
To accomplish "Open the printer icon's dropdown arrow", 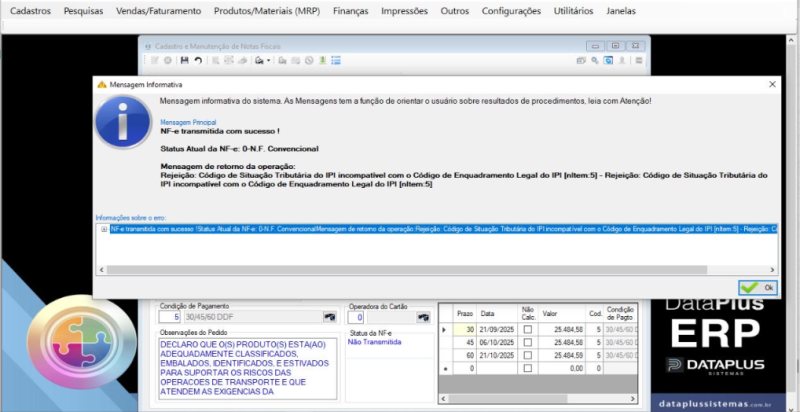I will tap(268, 61).
